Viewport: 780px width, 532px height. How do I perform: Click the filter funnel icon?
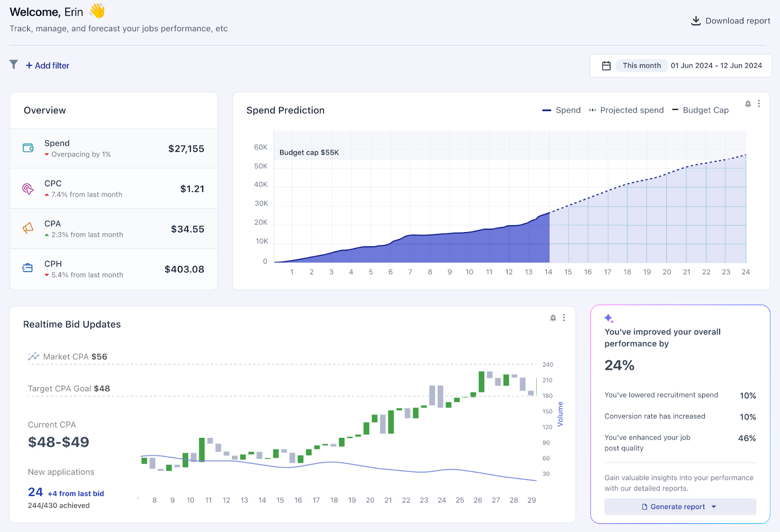(x=14, y=64)
